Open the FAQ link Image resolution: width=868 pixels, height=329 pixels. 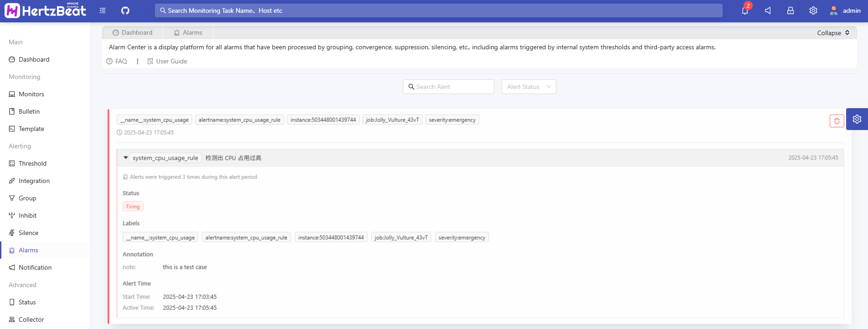pos(117,61)
